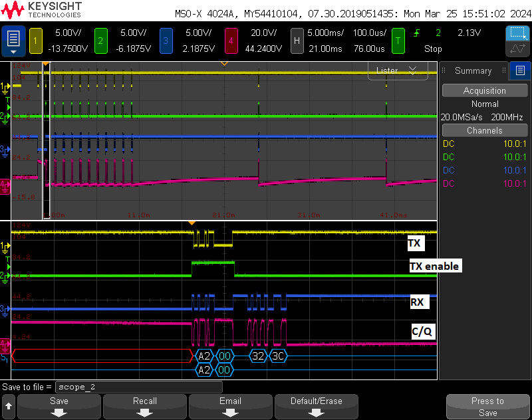Open horizontal H settings badge
Screen dimensions: 532x420
297,41
